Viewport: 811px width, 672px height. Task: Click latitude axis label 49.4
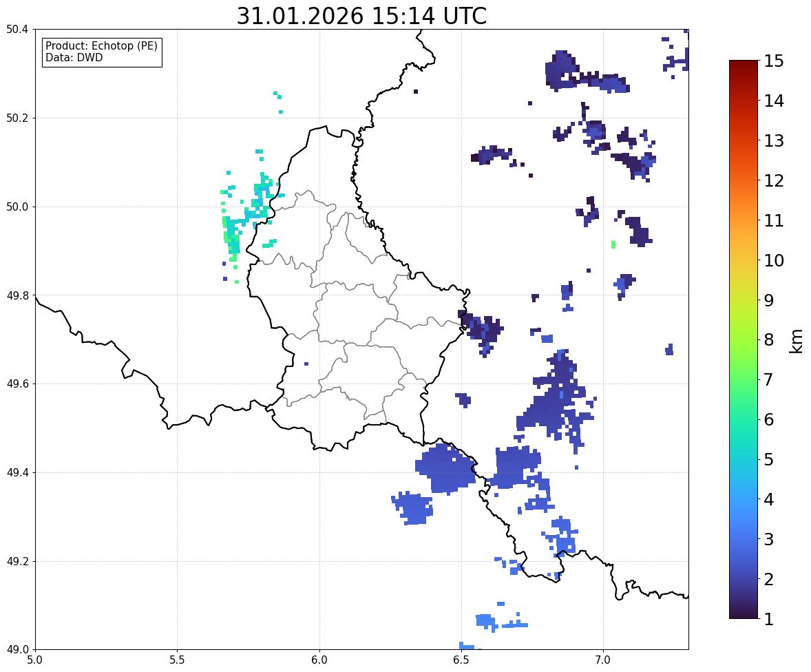17,473
